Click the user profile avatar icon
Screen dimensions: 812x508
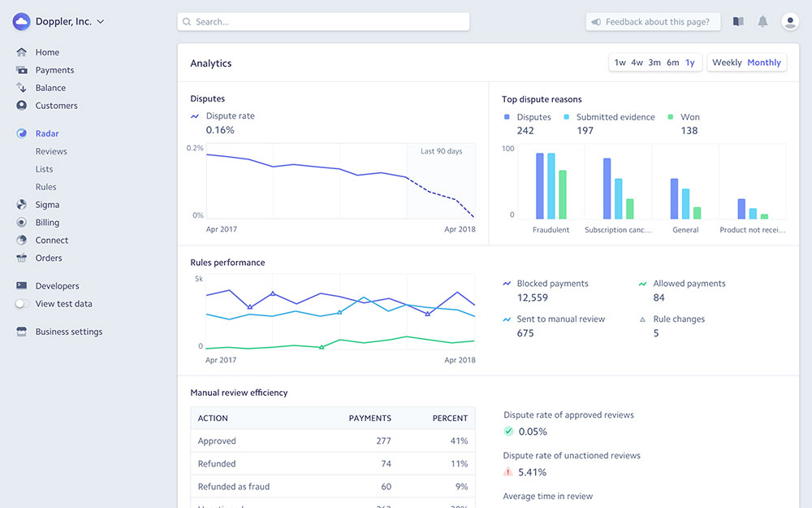pos(790,22)
